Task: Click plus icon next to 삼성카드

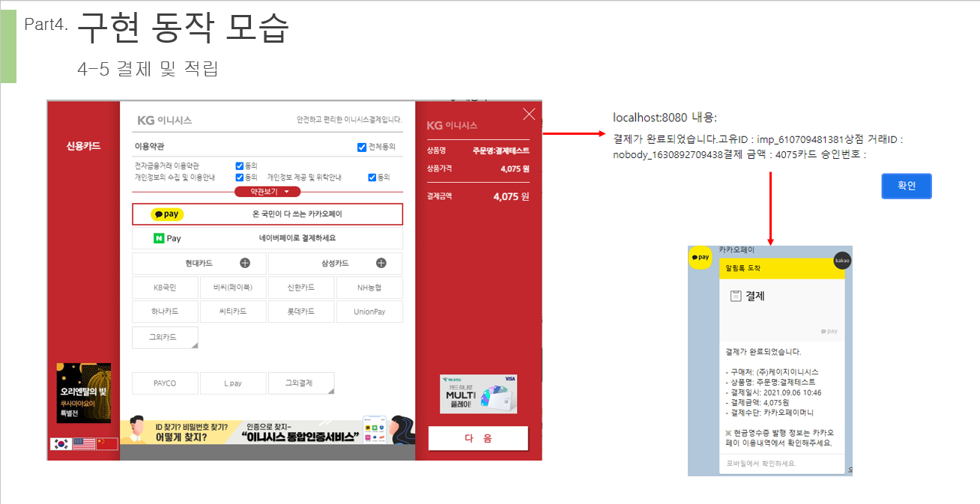Action: coord(381,263)
